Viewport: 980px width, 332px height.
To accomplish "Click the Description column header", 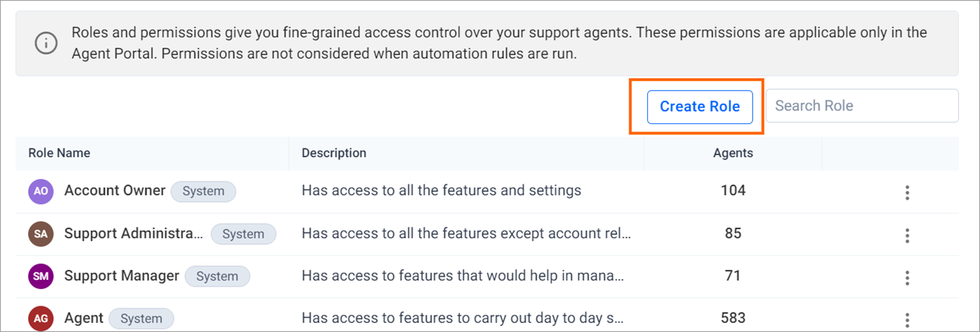I will 334,153.
